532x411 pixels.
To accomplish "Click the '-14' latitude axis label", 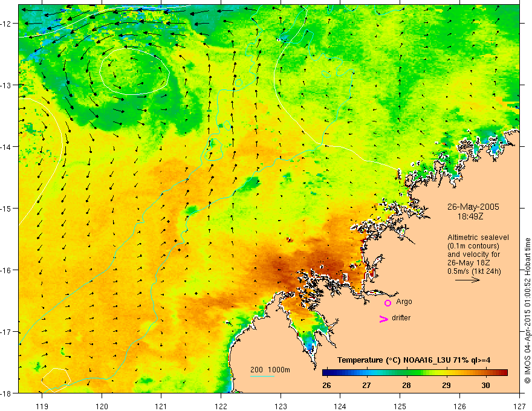I will point(7,147).
